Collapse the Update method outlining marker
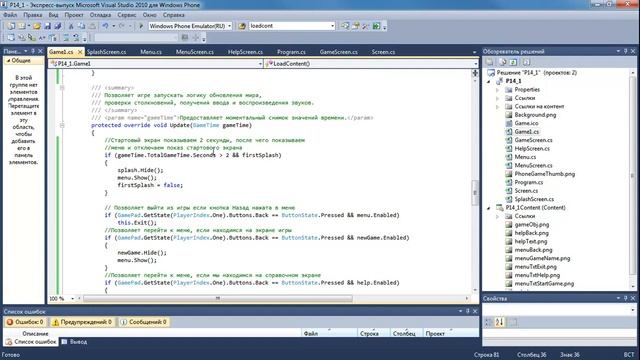640x360 pixels. click(62, 125)
